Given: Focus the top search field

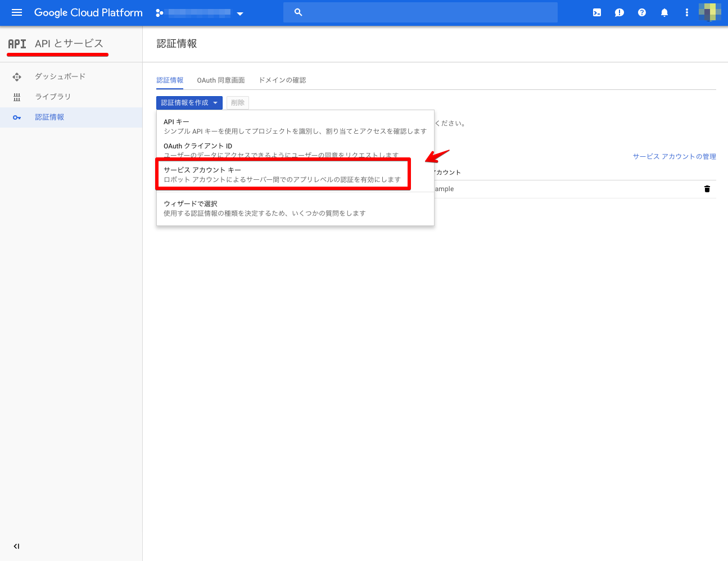Looking at the screenshot, I should pyautogui.click(x=420, y=12).
